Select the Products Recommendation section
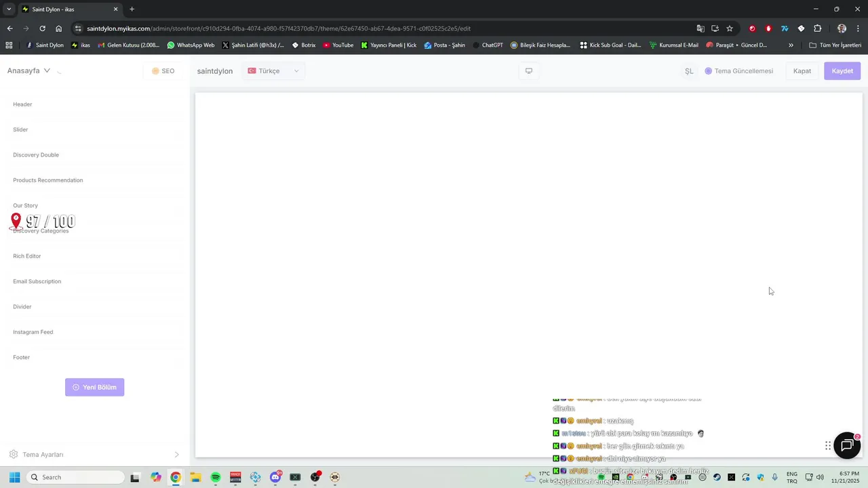The width and height of the screenshot is (868, 488). tap(94, 180)
